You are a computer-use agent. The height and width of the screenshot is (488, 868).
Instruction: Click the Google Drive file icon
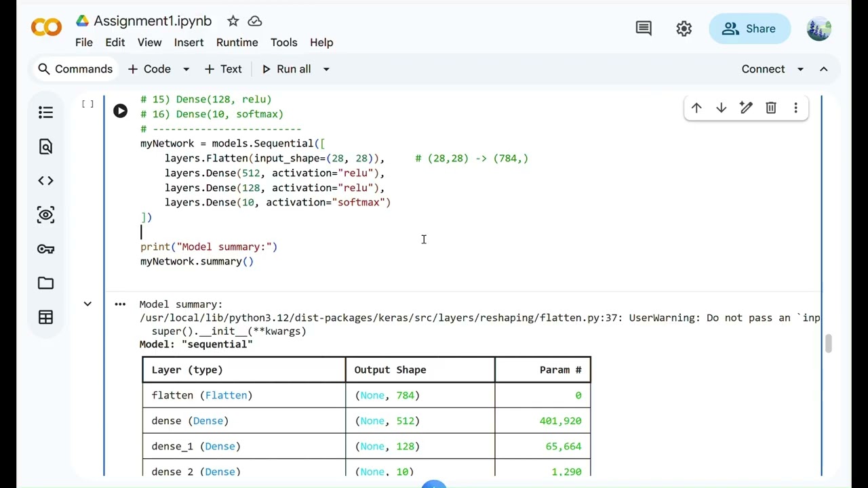click(83, 21)
